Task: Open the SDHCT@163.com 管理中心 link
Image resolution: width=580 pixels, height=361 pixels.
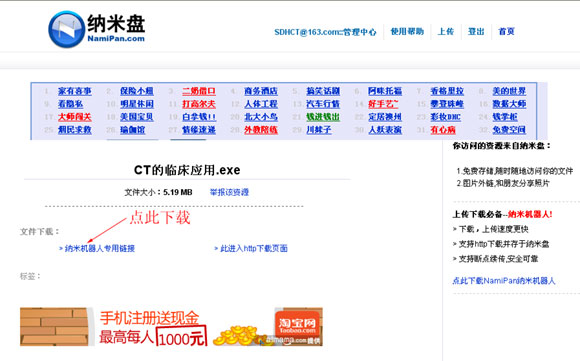Action: tap(325, 32)
